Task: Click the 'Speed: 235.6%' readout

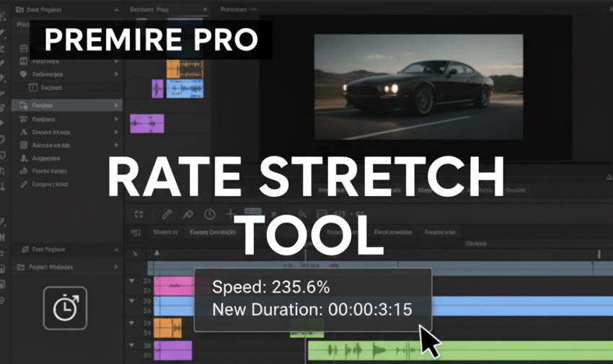Action: 271,287
